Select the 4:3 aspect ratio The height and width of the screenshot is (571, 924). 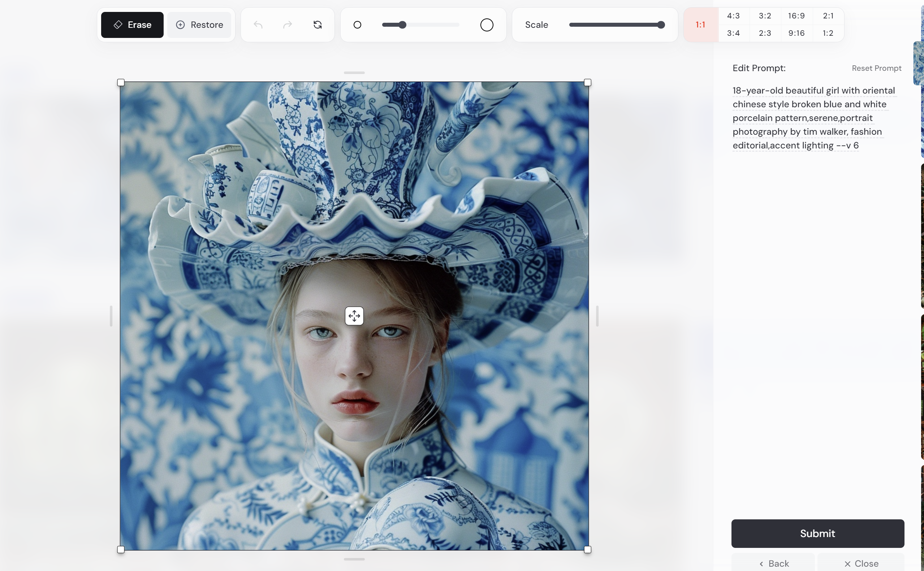733,16
